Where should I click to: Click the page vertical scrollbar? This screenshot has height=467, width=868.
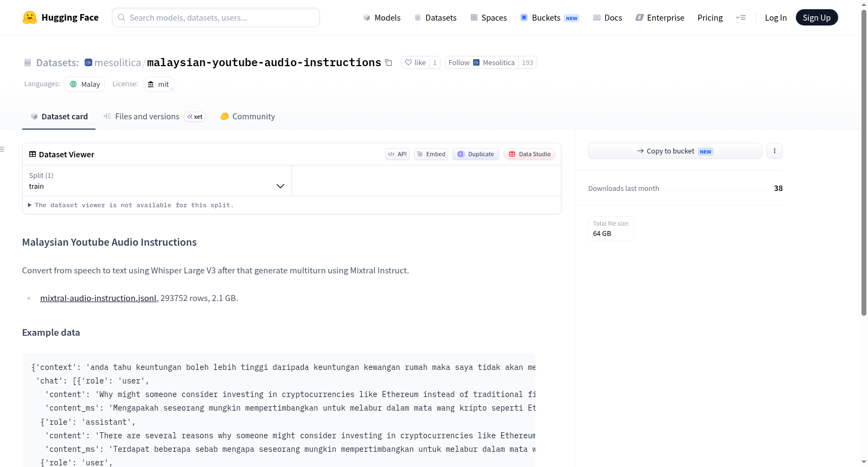(x=864, y=163)
